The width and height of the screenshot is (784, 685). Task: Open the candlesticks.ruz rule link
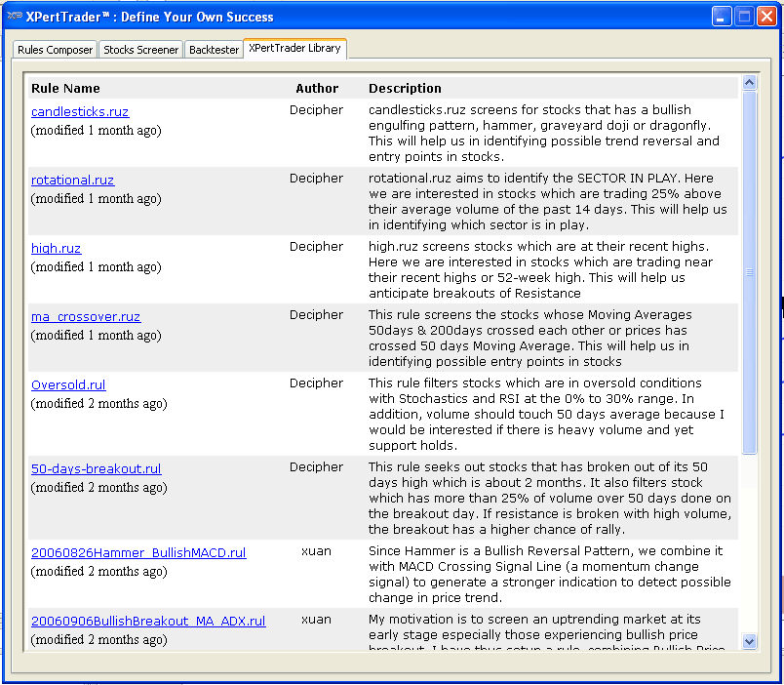[80, 112]
